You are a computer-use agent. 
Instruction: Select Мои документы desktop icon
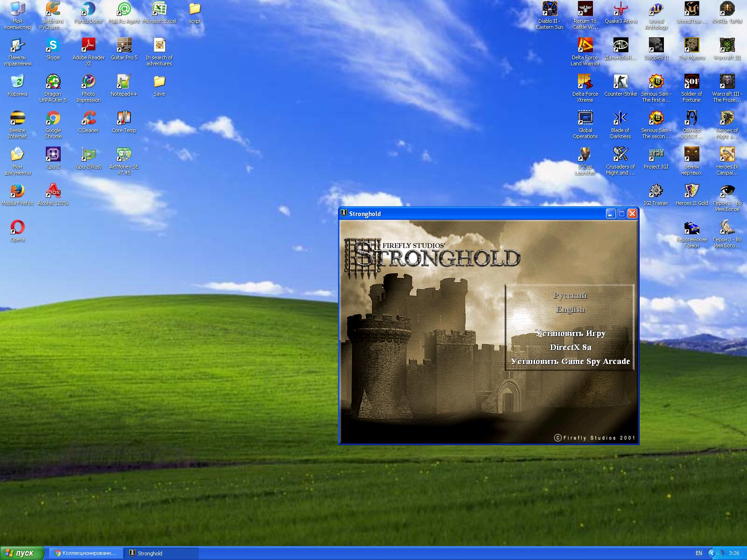17,161
